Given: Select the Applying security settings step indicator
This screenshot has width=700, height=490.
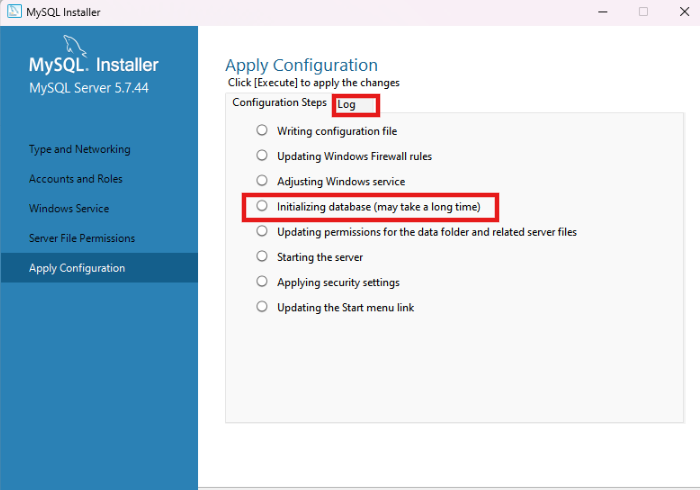Looking at the screenshot, I should click(x=262, y=282).
